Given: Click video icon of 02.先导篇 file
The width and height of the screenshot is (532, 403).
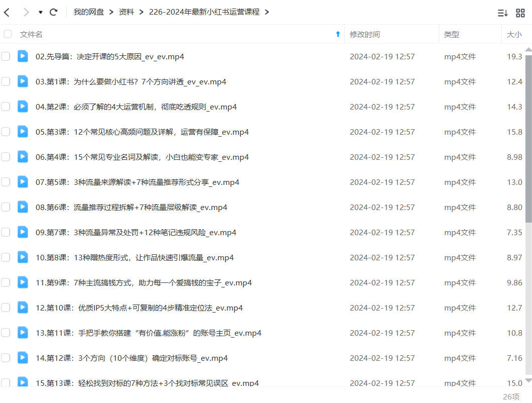Looking at the screenshot, I should click(23, 56).
